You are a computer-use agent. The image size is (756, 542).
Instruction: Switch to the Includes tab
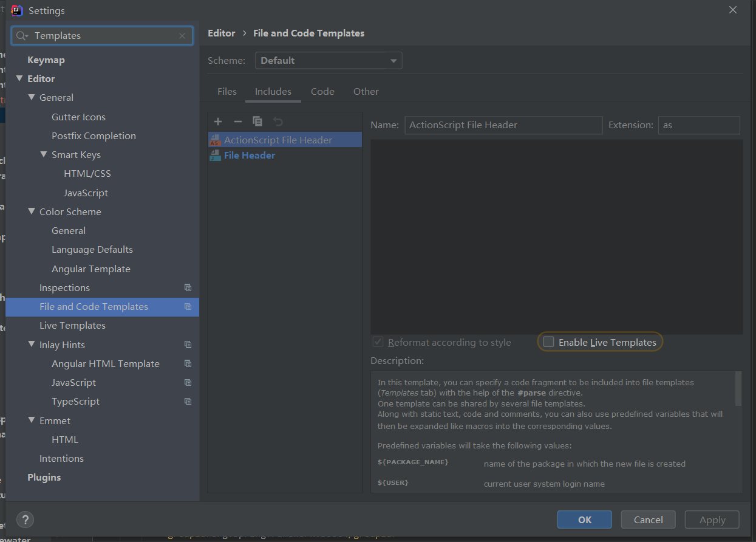tap(273, 92)
